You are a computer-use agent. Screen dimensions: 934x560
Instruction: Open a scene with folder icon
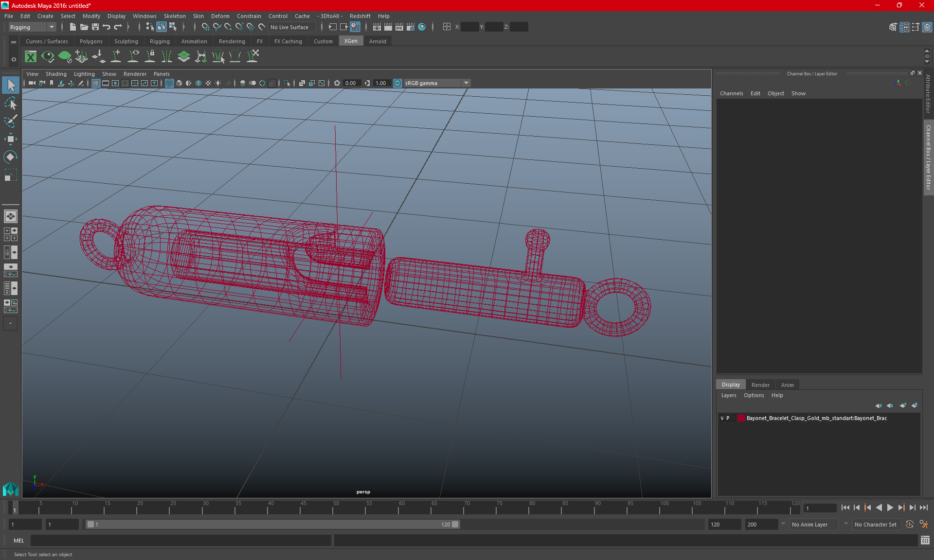point(84,27)
